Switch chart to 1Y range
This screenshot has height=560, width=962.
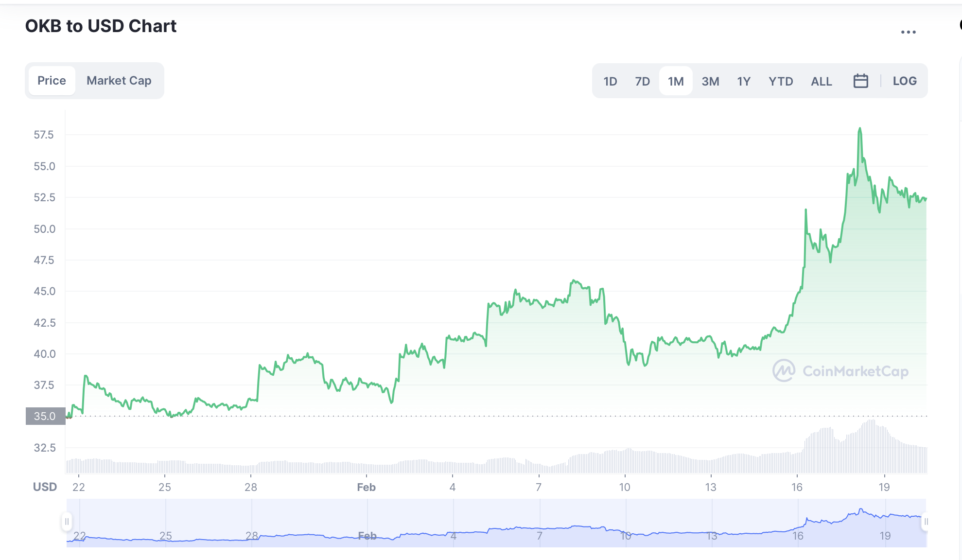click(744, 81)
